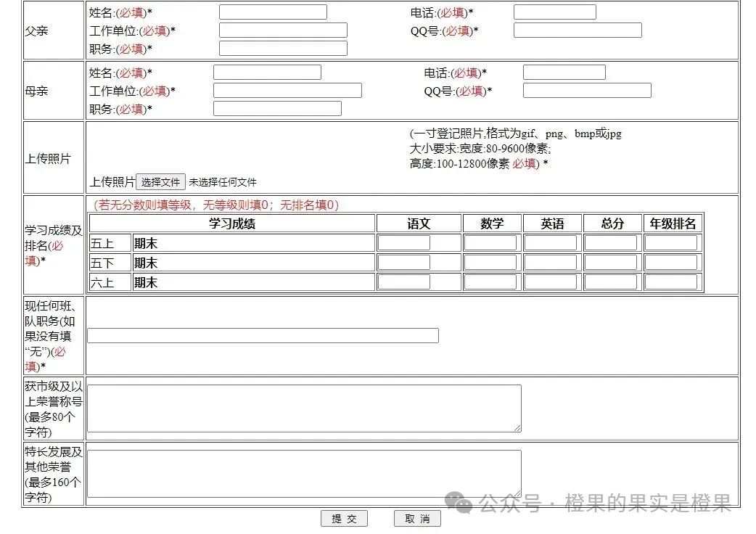The height and width of the screenshot is (534, 756).
Task: Click the 总分 column header
Action: (x=613, y=223)
